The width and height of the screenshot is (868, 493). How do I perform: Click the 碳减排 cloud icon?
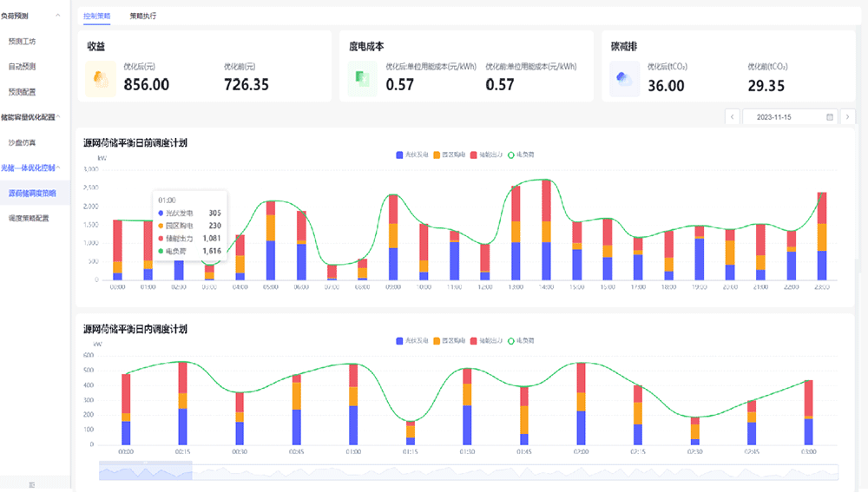pos(622,79)
